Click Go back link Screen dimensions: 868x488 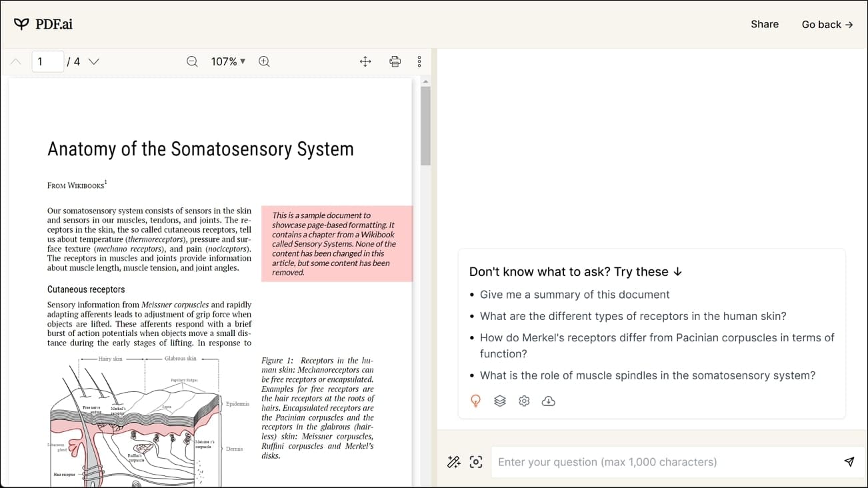827,24
